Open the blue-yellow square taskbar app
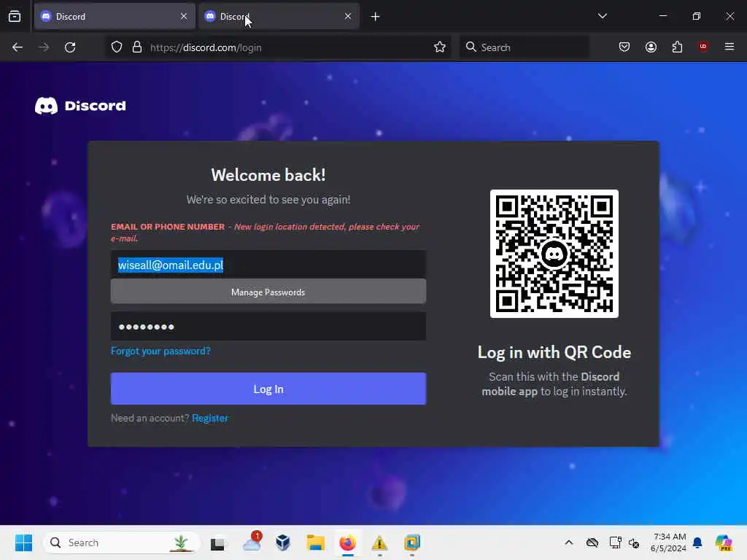 [x=412, y=542]
